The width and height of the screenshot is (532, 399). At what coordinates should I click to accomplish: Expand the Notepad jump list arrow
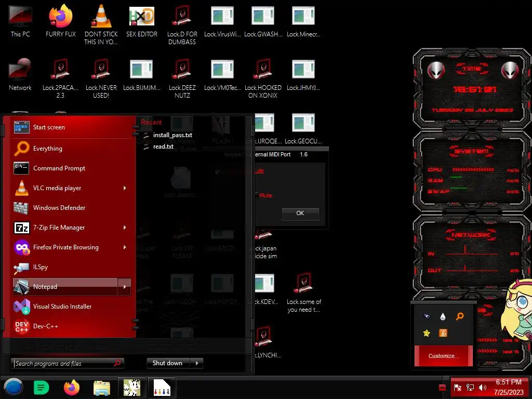click(125, 287)
